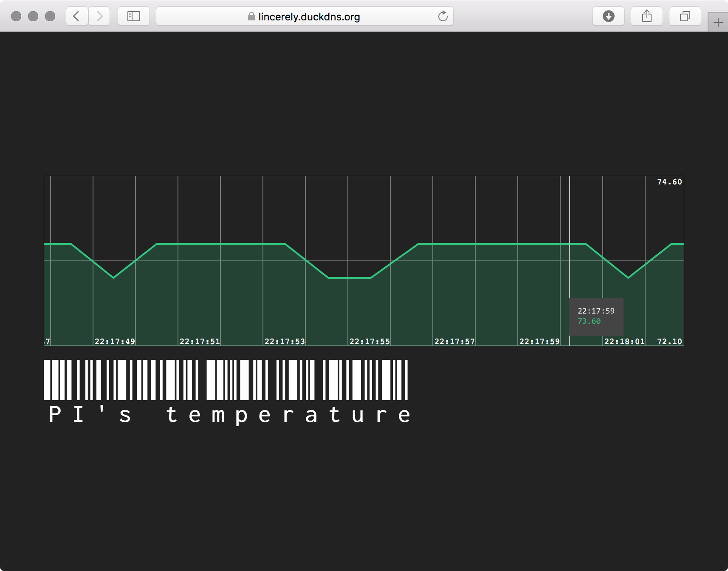
Task: Click the 22:17:57 time axis label
Action: point(454,342)
